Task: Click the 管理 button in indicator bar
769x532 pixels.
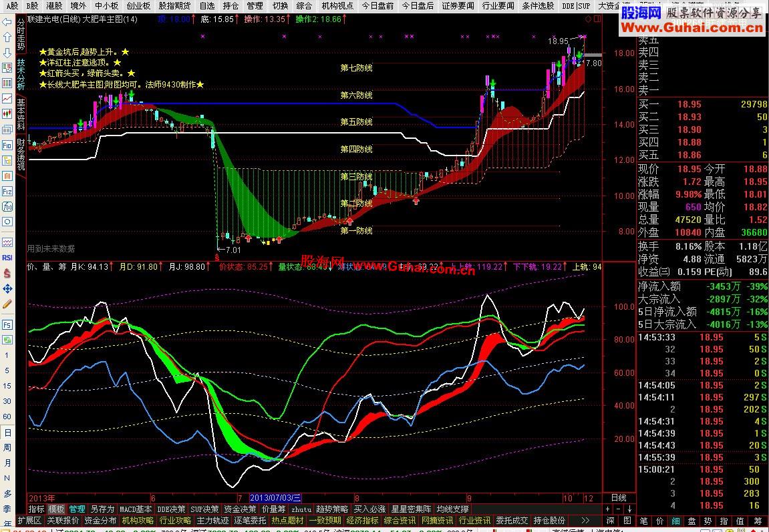Action: click(x=77, y=509)
